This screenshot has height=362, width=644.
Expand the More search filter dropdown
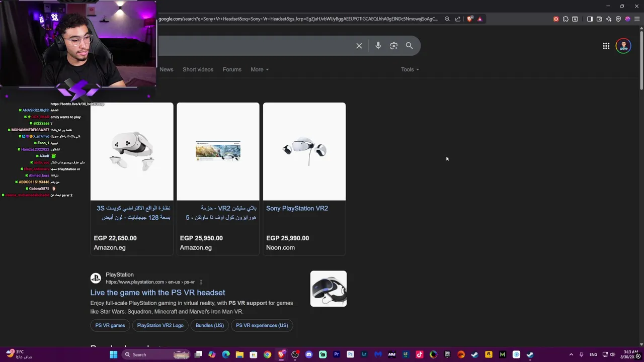(x=260, y=69)
